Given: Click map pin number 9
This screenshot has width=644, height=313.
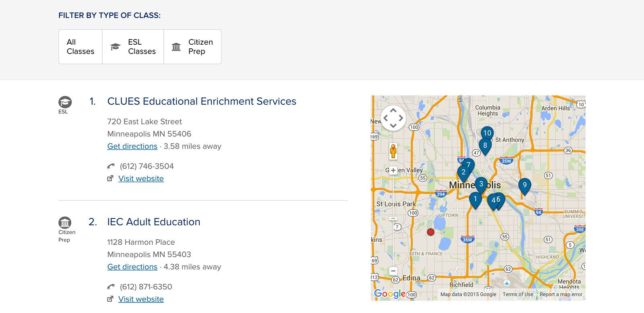Looking at the screenshot, I should (x=524, y=185).
